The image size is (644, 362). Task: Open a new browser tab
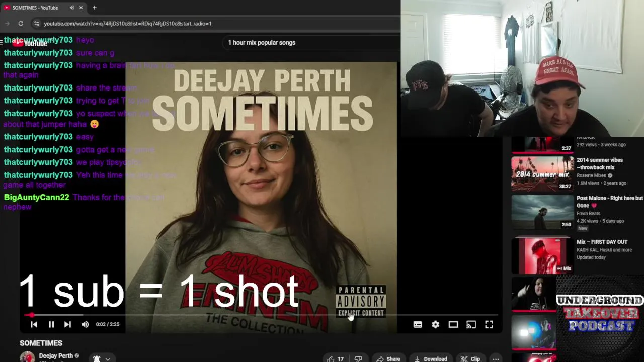coord(94,8)
